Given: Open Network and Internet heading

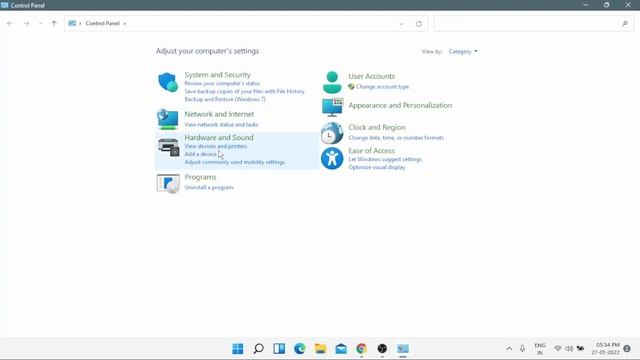Looking at the screenshot, I should [x=219, y=114].
